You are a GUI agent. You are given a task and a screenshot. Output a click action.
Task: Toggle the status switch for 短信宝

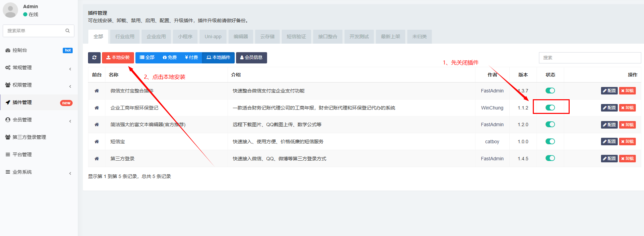click(x=550, y=141)
